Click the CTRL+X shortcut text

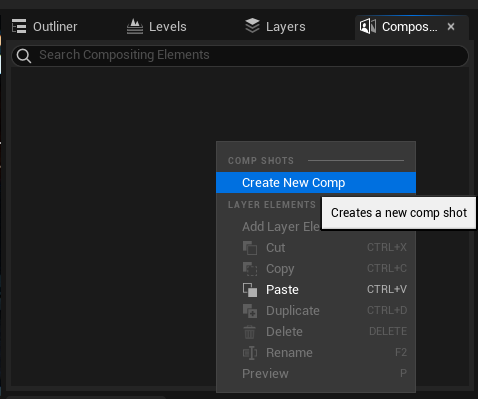pos(387,247)
